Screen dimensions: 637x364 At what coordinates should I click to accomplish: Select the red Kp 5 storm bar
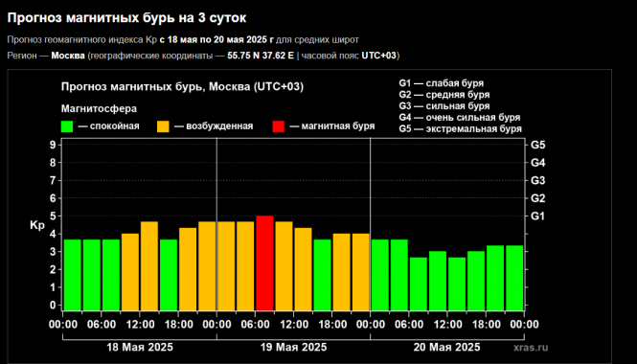[x=264, y=262]
